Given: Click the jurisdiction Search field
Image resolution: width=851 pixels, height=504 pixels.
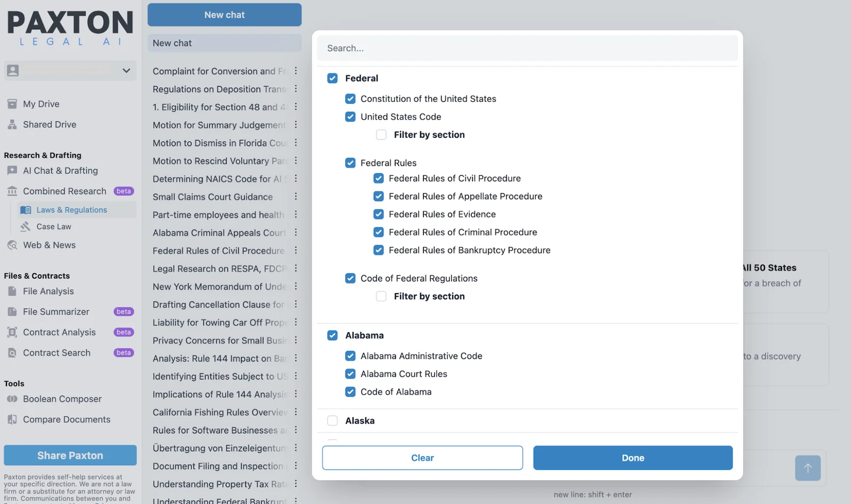Looking at the screenshot, I should pyautogui.click(x=528, y=48).
